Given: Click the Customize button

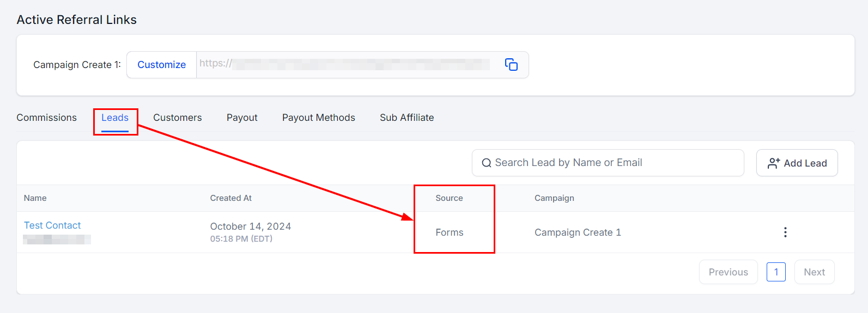Looking at the screenshot, I should [161, 65].
